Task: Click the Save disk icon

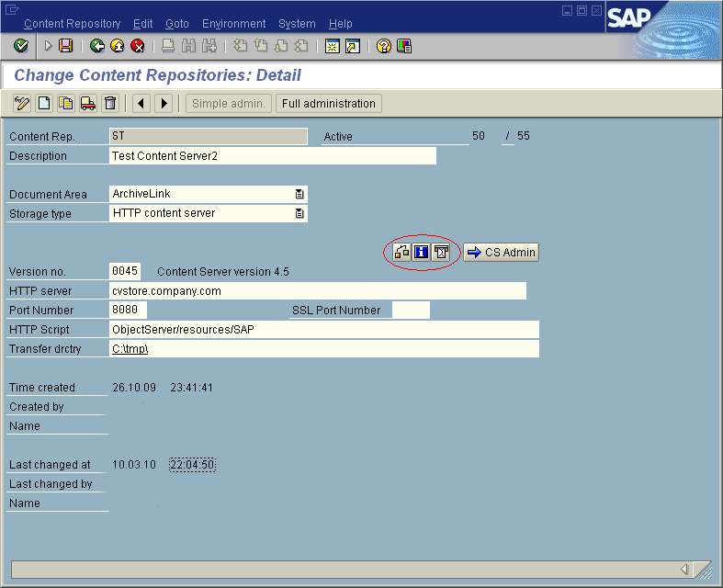Action: [x=65, y=46]
